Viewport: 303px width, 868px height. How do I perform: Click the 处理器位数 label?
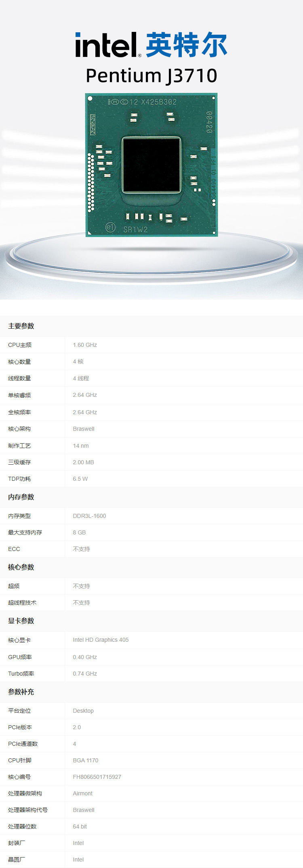[x=22, y=826]
